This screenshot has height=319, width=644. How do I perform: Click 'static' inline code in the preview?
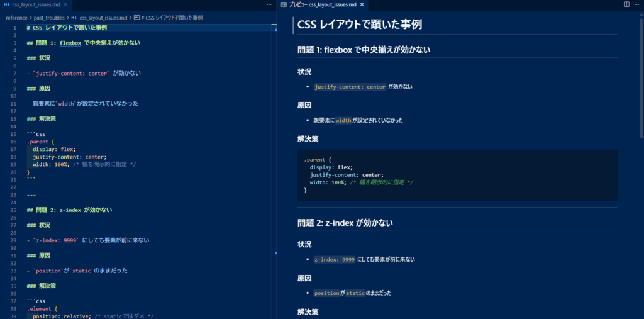(355, 293)
